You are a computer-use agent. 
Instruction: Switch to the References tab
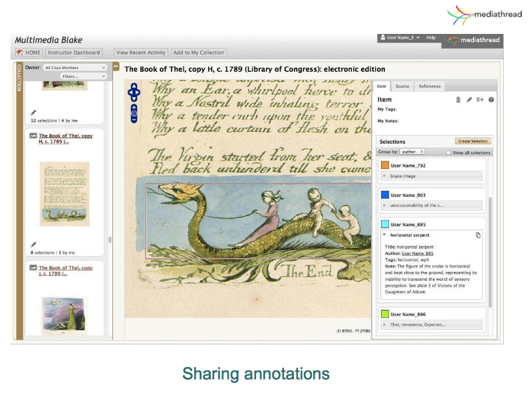click(x=430, y=86)
